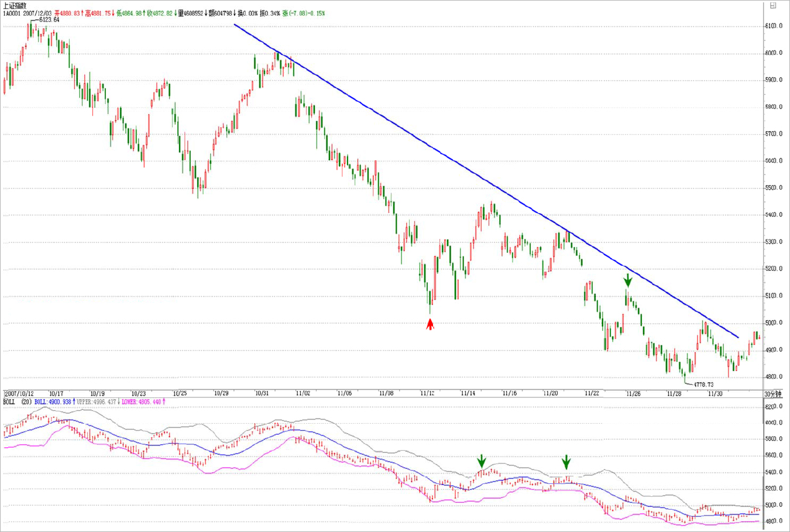Click the 涨(-7.08)-0.15% change readout
The image size is (790, 532).
pyautogui.click(x=304, y=13)
